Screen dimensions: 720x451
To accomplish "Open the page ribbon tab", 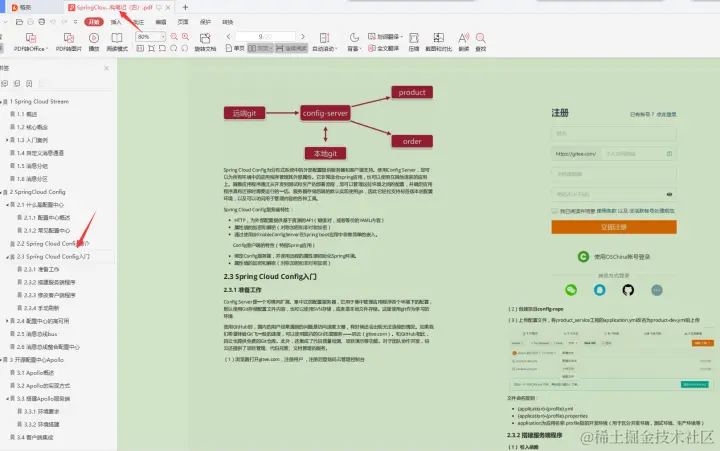I will [183, 22].
